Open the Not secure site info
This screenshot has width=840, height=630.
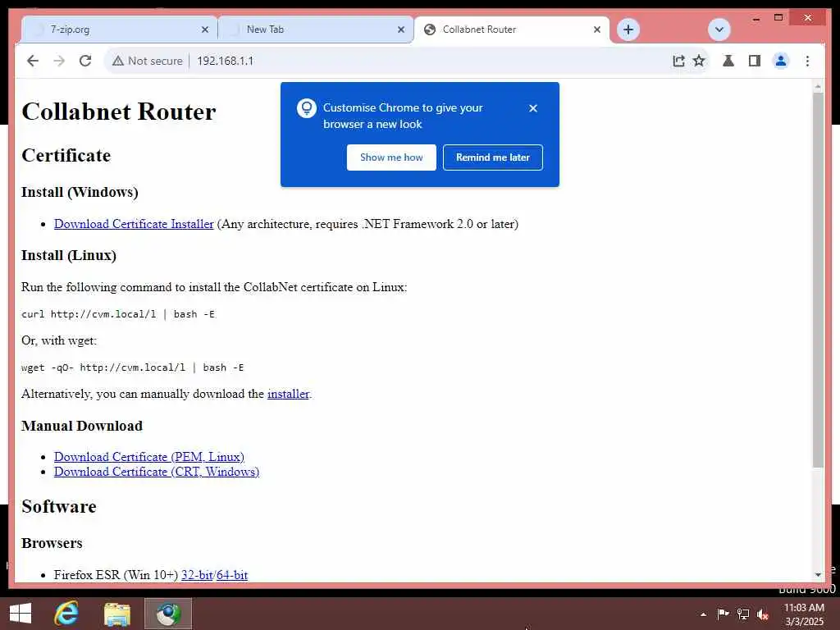point(148,61)
